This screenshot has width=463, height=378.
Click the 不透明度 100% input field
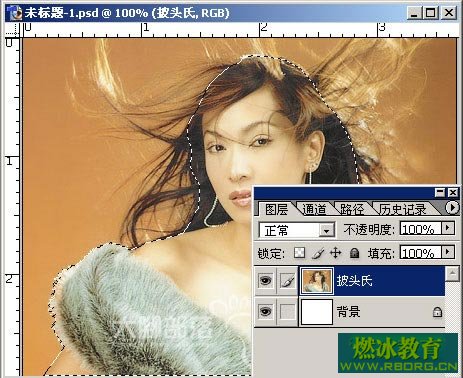pos(420,229)
